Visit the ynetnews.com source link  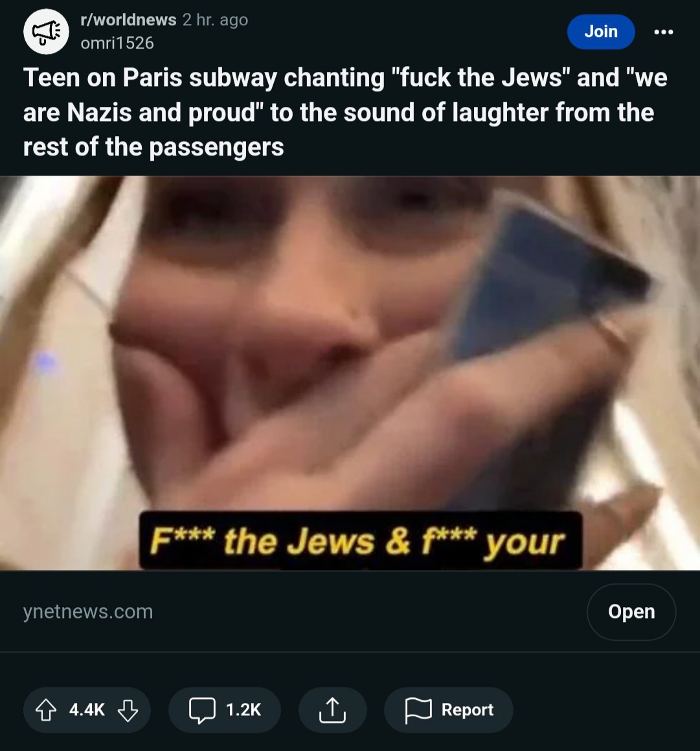88,612
